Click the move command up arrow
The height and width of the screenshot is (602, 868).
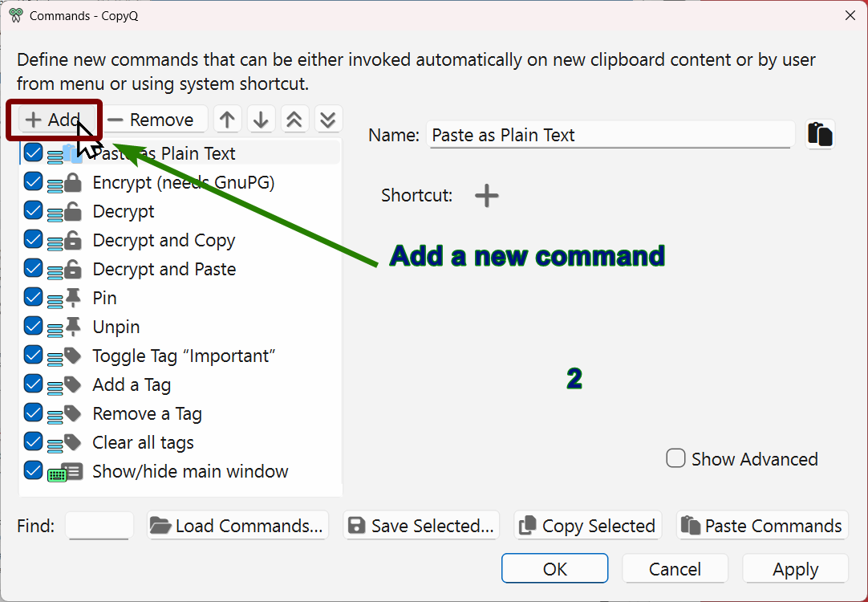(x=228, y=120)
